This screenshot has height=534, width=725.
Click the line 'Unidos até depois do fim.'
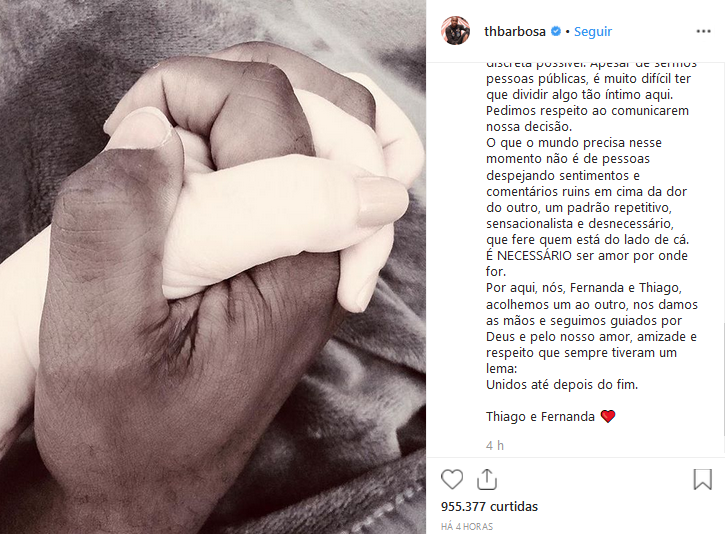(562, 385)
